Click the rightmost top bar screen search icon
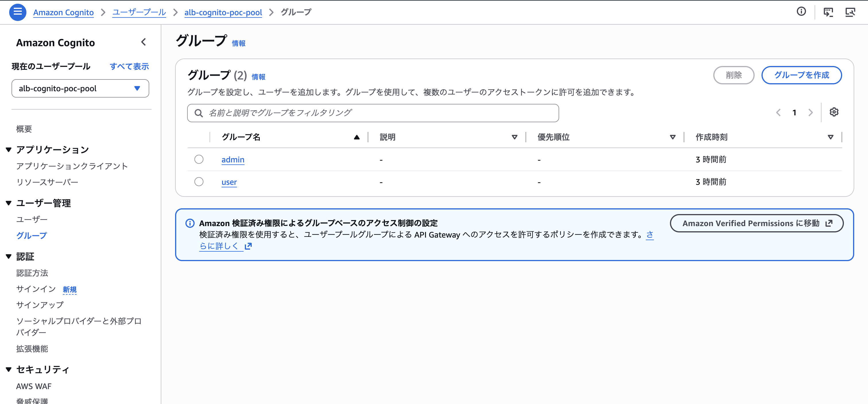 (850, 12)
